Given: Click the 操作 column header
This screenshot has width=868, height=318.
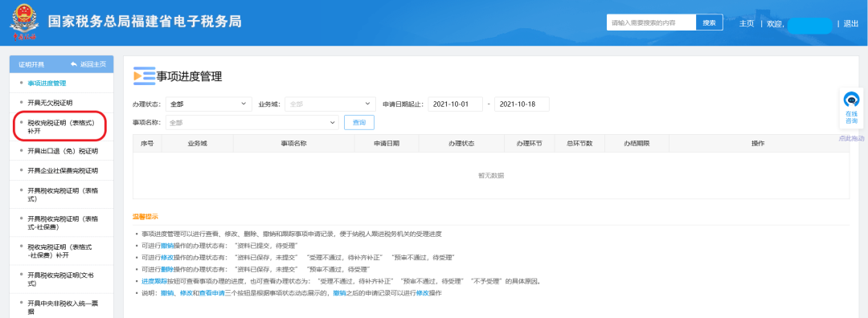Looking at the screenshot, I should tap(758, 143).
